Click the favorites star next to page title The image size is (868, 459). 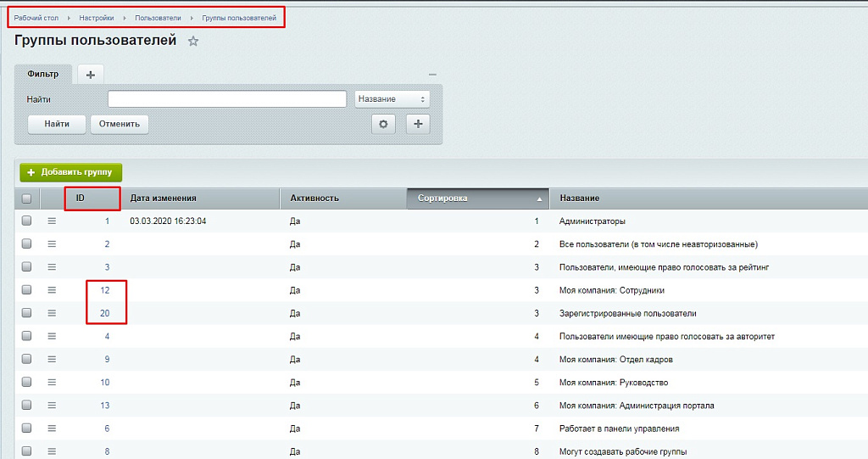(x=193, y=42)
